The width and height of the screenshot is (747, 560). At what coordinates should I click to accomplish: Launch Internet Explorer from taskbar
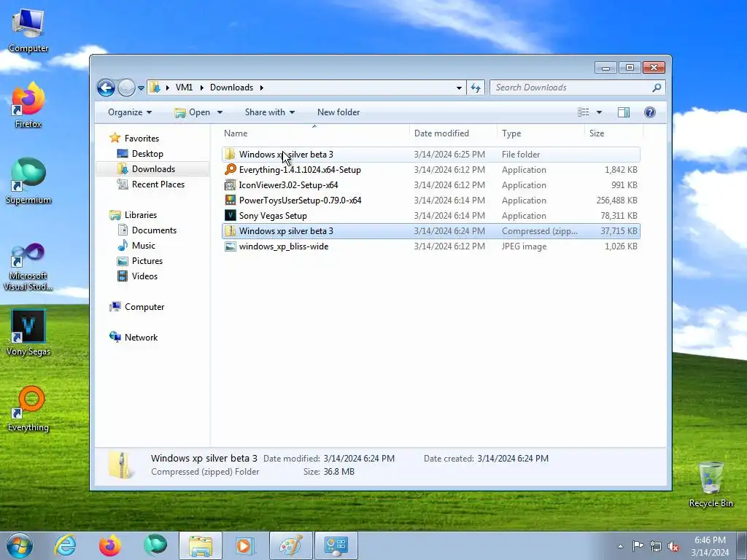(65, 545)
